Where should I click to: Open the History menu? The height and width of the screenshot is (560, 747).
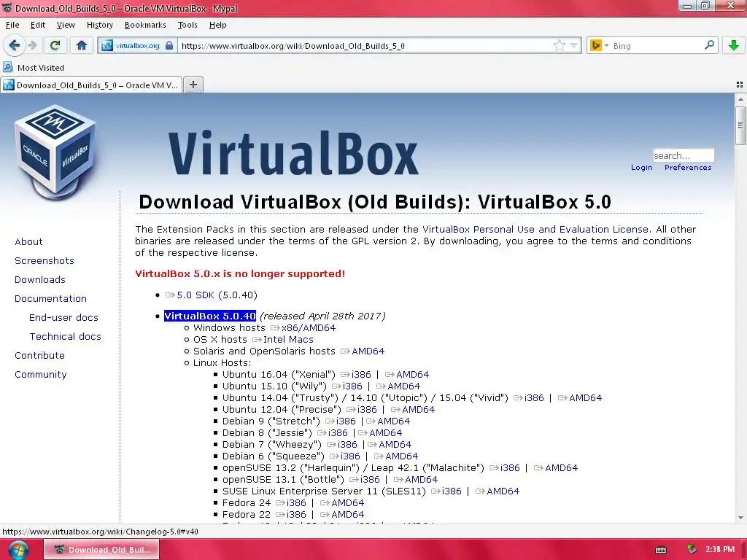click(99, 25)
